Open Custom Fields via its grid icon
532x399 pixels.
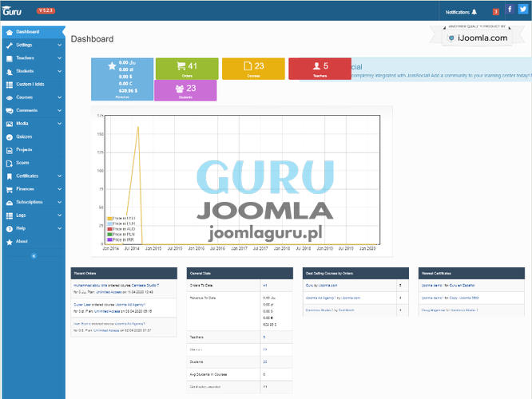[10, 85]
